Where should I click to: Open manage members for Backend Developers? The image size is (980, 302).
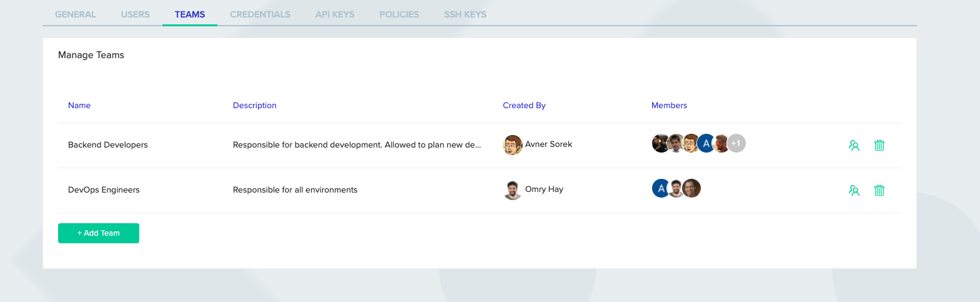pyautogui.click(x=854, y=146)
